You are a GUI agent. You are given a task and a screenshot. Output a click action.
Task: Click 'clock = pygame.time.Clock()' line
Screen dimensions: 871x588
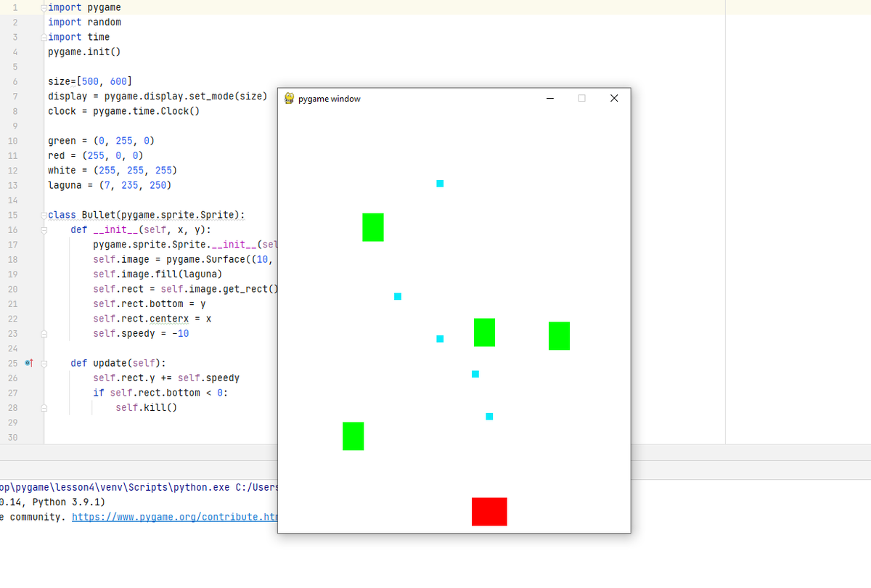coord(124,111)
